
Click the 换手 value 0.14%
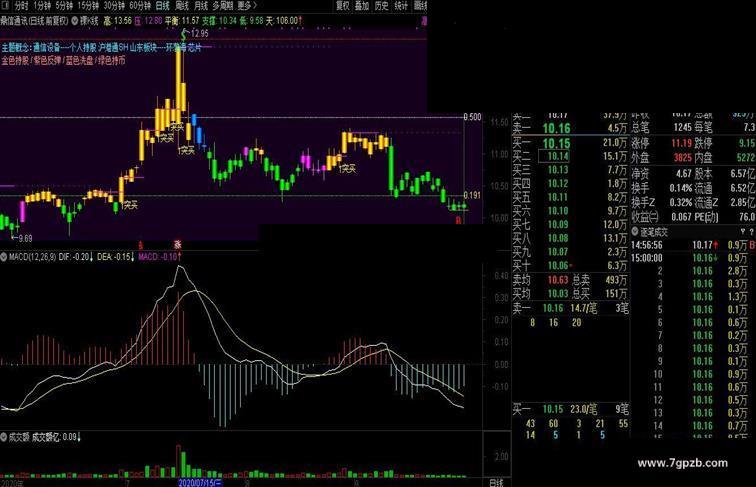click(681, 188)
